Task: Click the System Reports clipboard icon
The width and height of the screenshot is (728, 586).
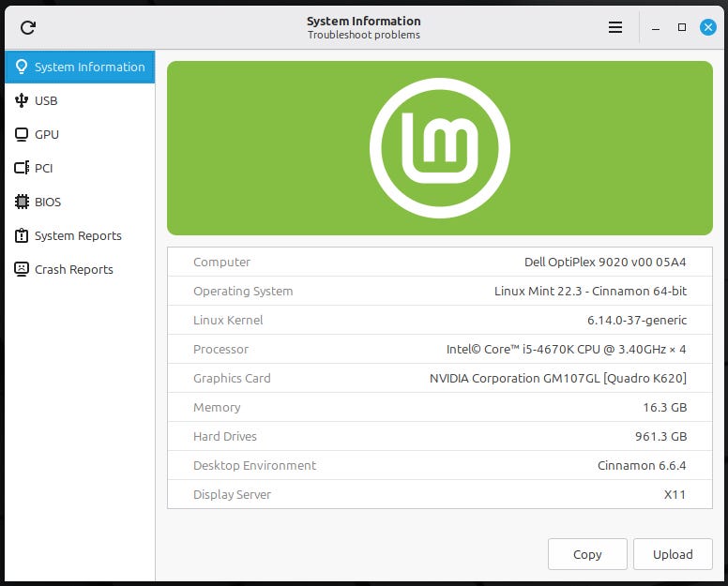Action: point(22,235)
